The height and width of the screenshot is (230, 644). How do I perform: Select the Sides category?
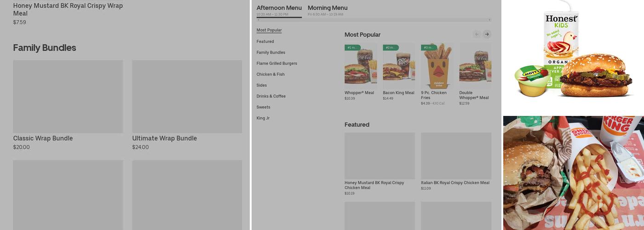(262, 86)
